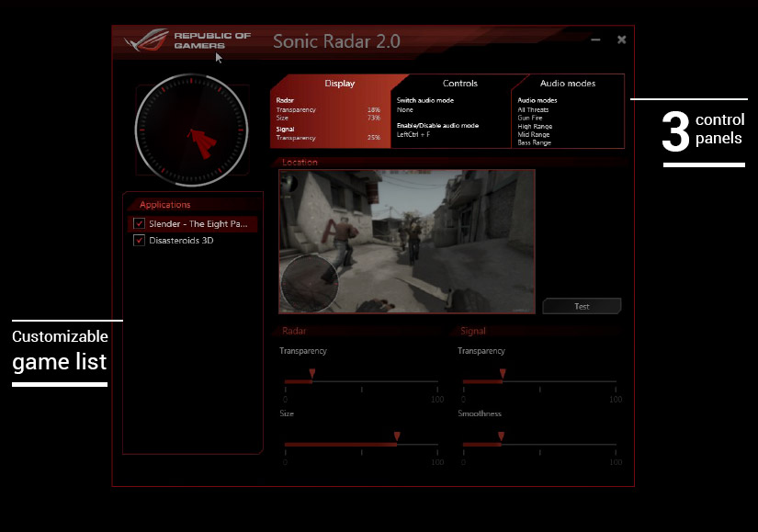The height and width of the screenshot is (532, 758).
Task: Switch to the Display tab
Action: (339, 84)
